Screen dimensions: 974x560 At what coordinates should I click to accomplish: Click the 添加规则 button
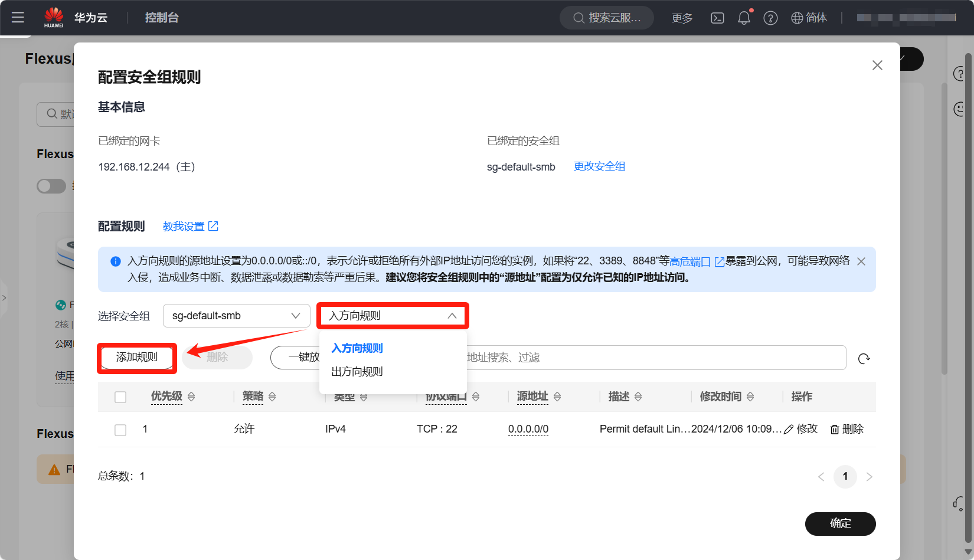(137, 358)
